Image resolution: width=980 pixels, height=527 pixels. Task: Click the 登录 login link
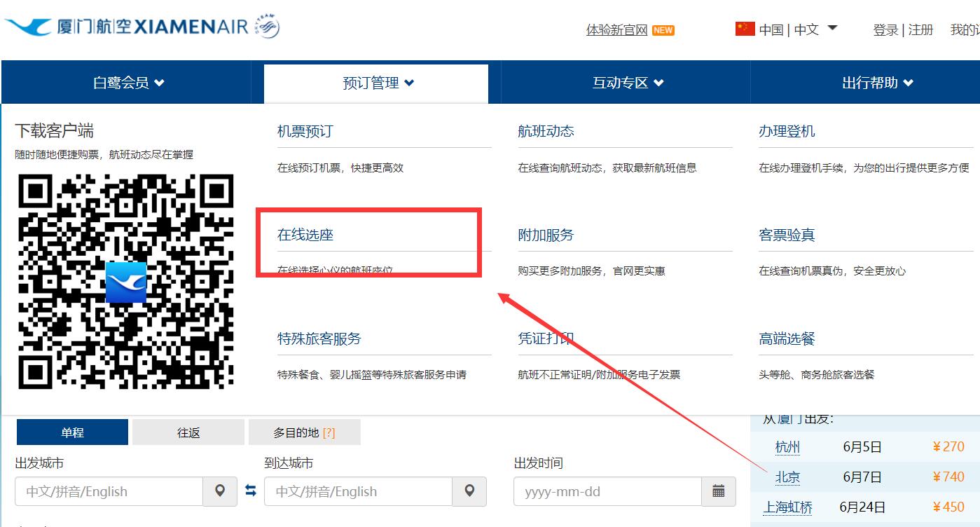coord(885,29)
